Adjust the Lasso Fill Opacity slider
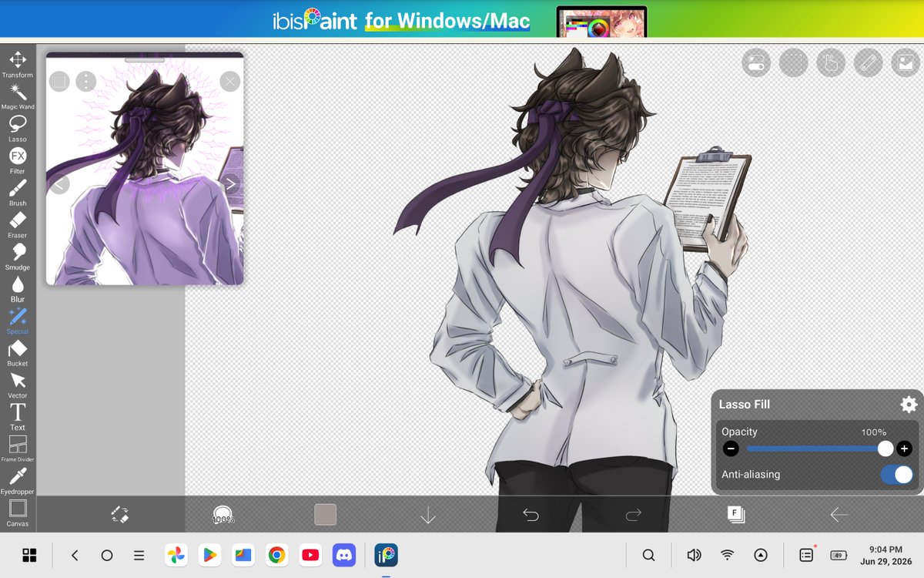This screenshot has height=578, width=924. pyautogui.click(x=817, y=449)
